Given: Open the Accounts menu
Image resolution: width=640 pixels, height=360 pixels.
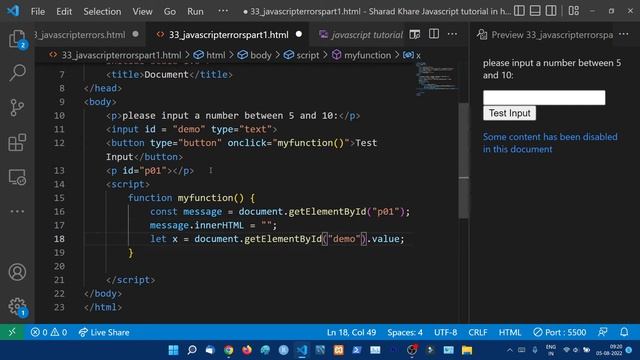Looking at the screenshot, I should pyautogui.click(x=17, y=272).
